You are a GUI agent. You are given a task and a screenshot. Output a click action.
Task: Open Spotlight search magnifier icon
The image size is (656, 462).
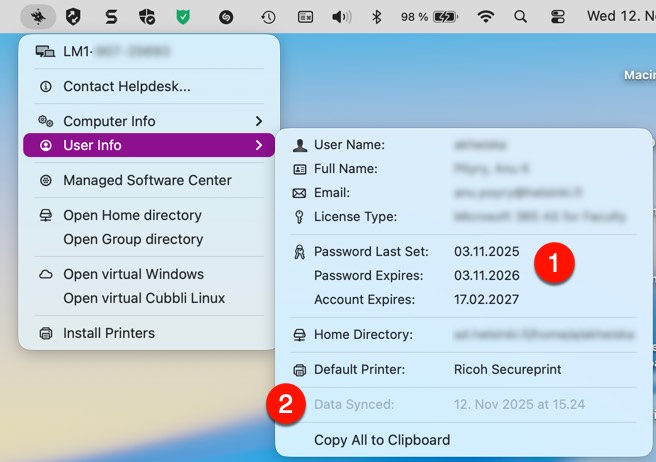pyautogui.click(x=520, y=16)
